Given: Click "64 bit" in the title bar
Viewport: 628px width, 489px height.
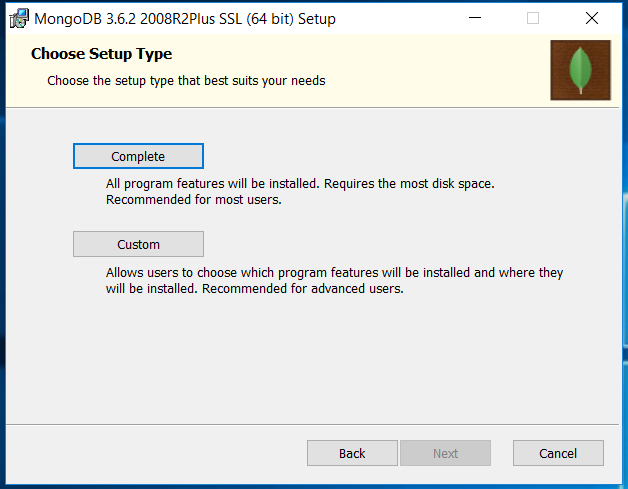Looking at the screenshot, I should point(288,19).
